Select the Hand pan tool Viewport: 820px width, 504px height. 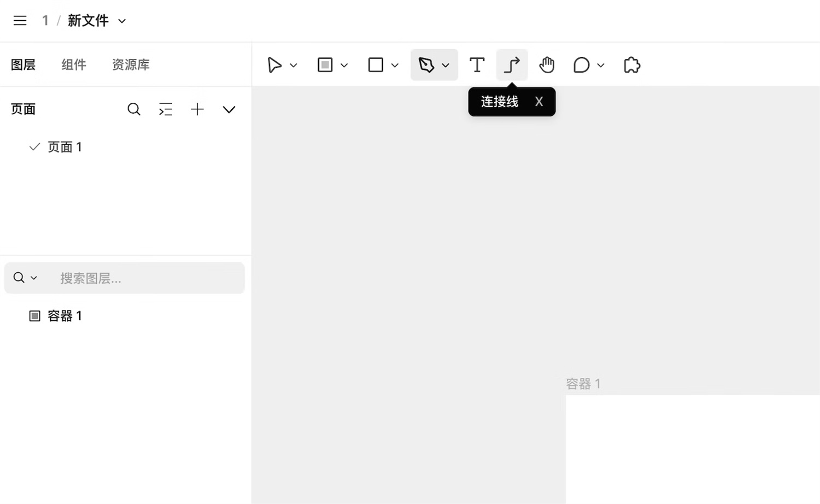547,65
